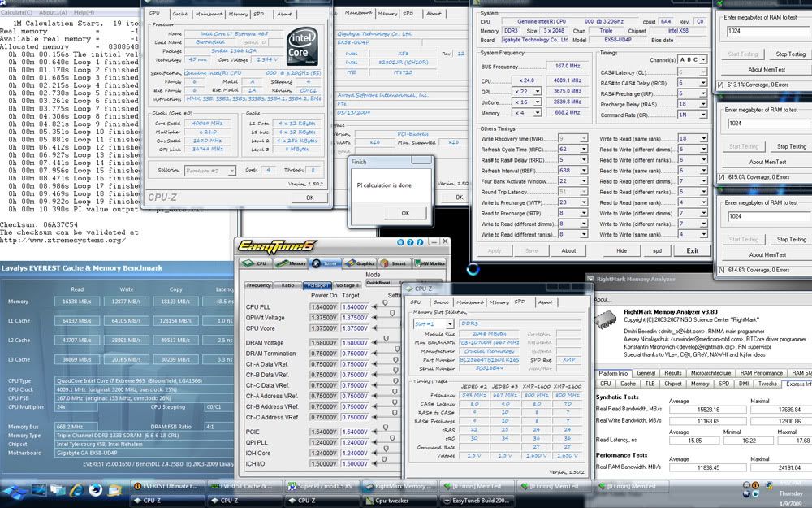Open the EasyTune6 HW Monitor tab

pyautogui.click(x=430, y=263)
